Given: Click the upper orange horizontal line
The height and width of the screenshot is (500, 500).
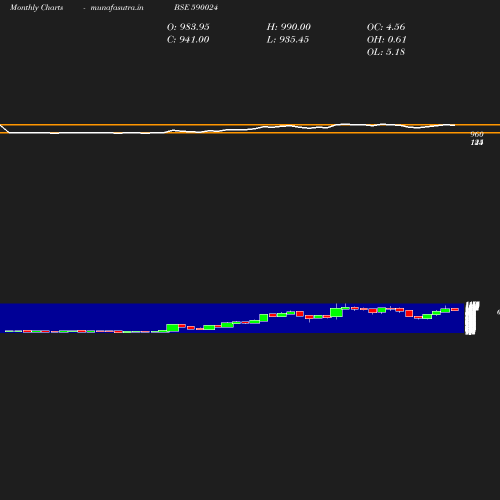Looking at the screenshot, I should pyautogui.click(x=250, y=125).
